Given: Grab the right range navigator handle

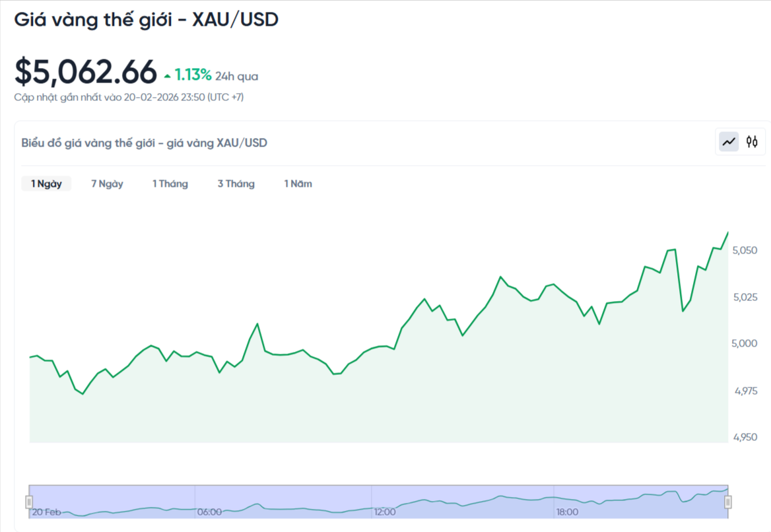Looking at the screenshot, I should (x=728, y=502).
